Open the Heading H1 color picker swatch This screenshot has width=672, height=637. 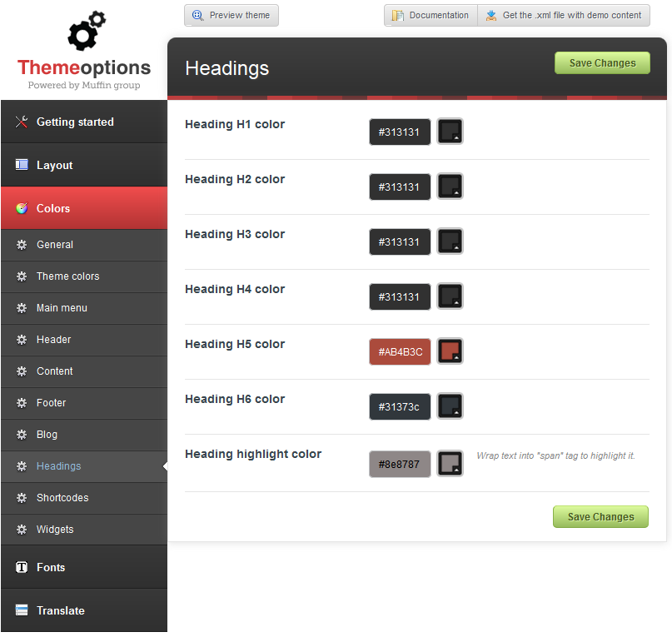point(450,132)
